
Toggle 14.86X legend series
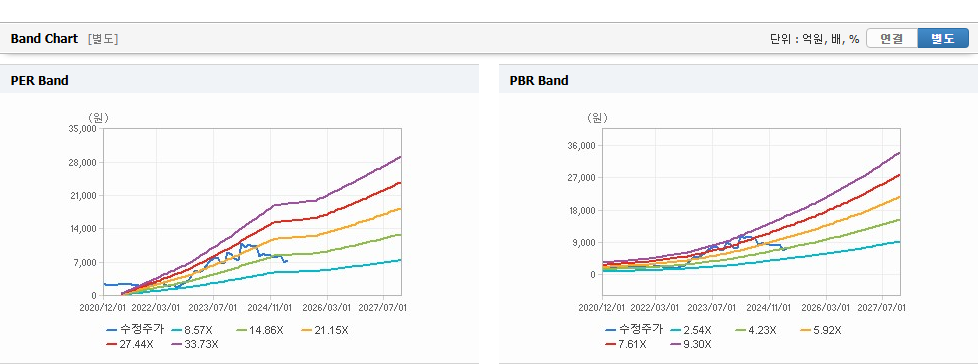tap(259, 330)
